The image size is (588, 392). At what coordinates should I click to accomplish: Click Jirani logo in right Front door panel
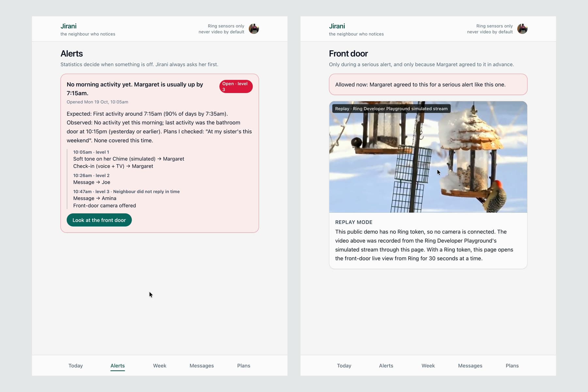337,26
